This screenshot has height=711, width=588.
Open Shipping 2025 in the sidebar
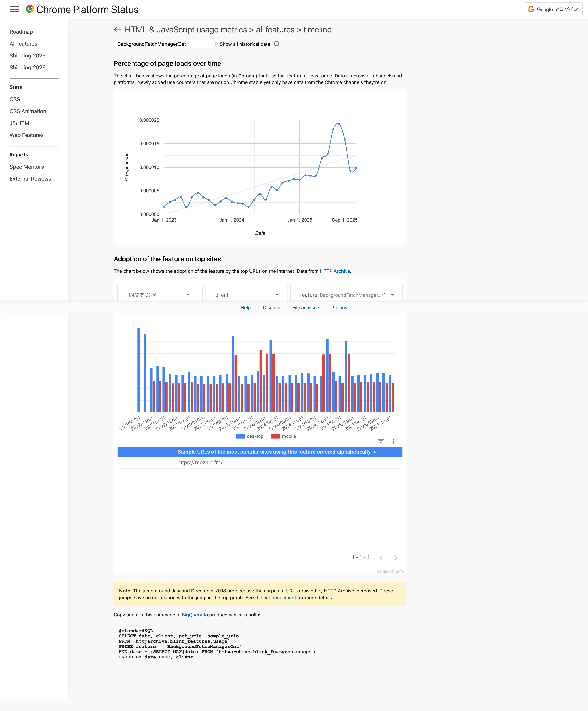(x=27, y=55)
